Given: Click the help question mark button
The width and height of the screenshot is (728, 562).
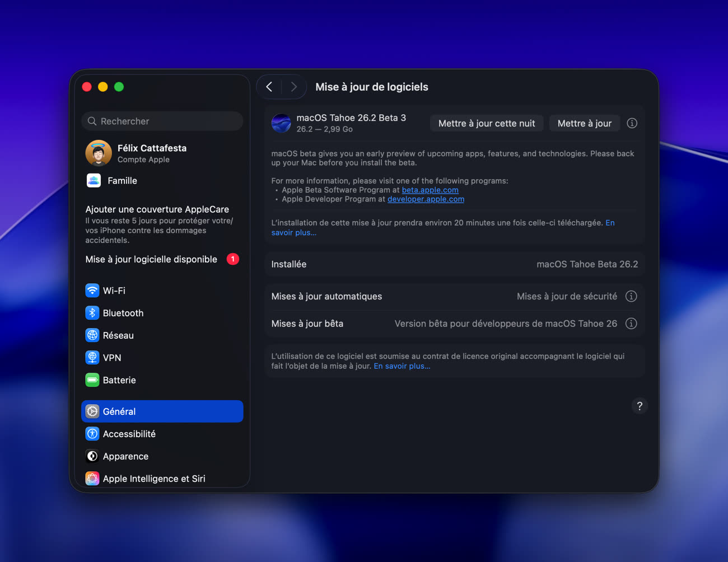Looking at the screenshot, I should pos(640,406).
